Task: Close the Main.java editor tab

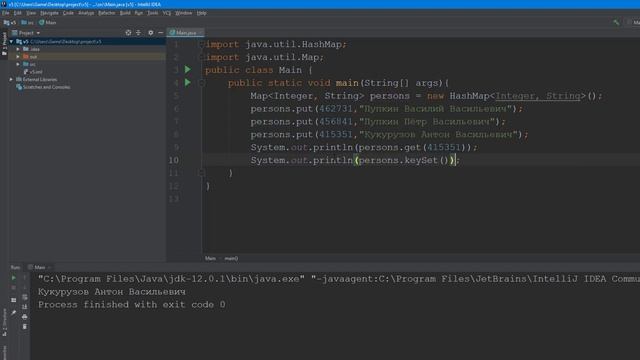Action: click(x=201, y=33)
